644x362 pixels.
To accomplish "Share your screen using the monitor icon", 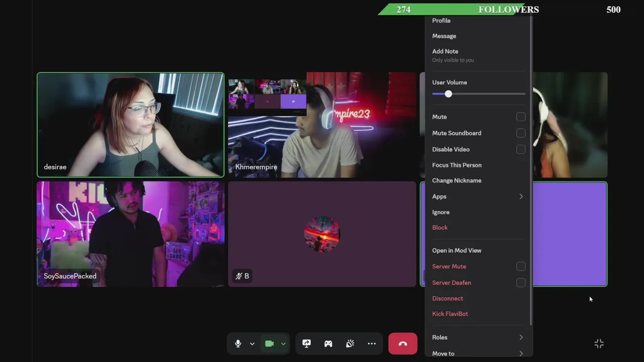I will coord(306,344).
